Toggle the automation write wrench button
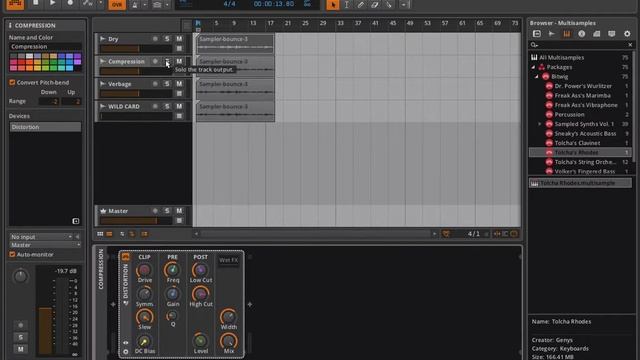This screenshot has width=640, height=360. [x=88, y=3]
